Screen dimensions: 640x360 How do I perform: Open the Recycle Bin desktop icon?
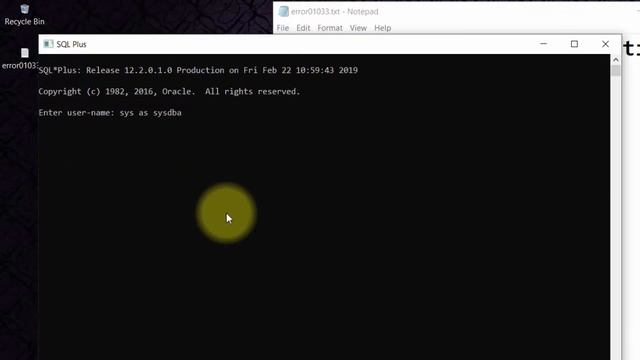coord(24,15)
